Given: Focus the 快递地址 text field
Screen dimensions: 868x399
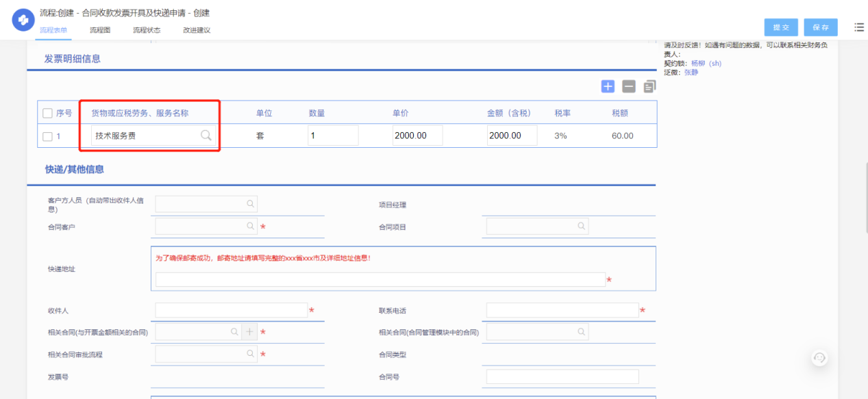Looking at the screenshot, I should coord(380,279).
